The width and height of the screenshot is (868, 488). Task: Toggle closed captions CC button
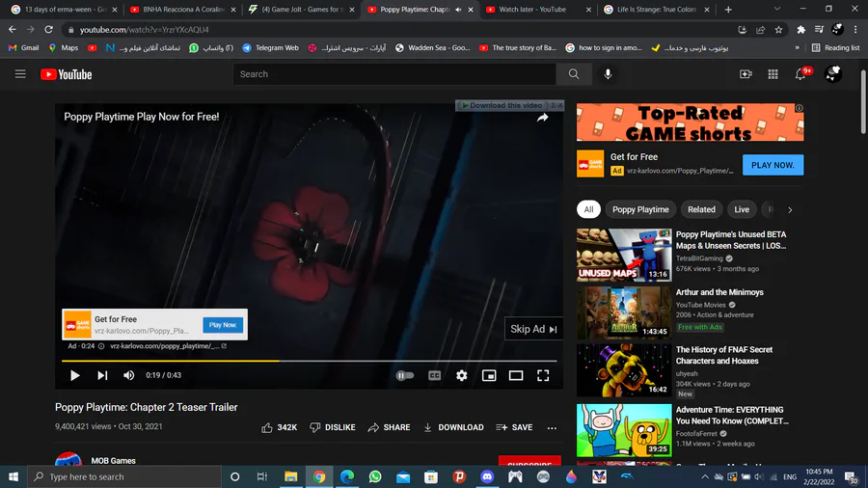[435, 376]
